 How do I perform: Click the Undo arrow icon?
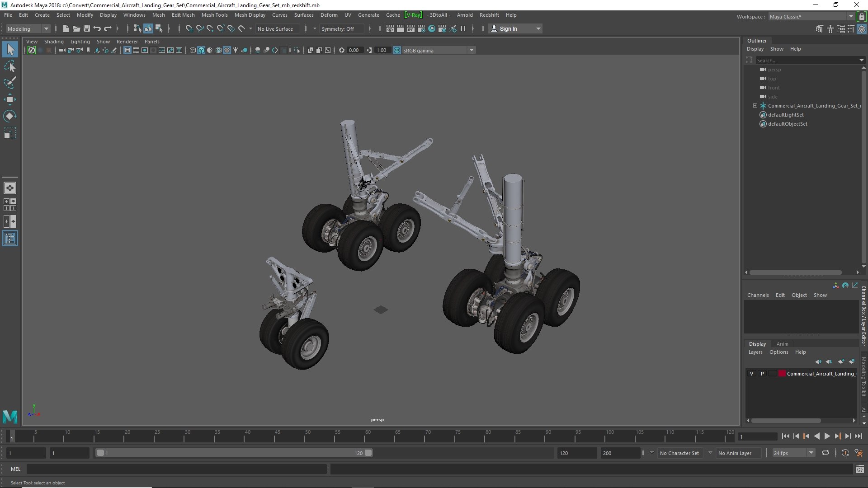click(97, 28)
